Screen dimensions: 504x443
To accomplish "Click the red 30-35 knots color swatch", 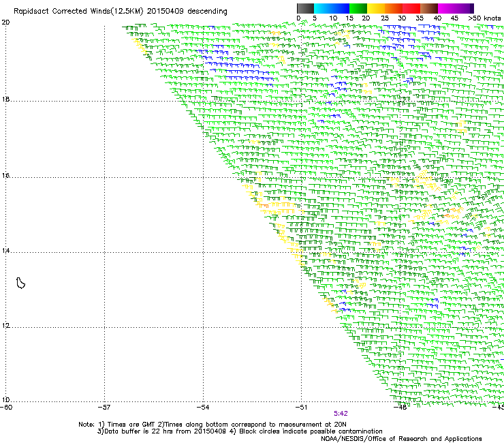I will (411, 8).
